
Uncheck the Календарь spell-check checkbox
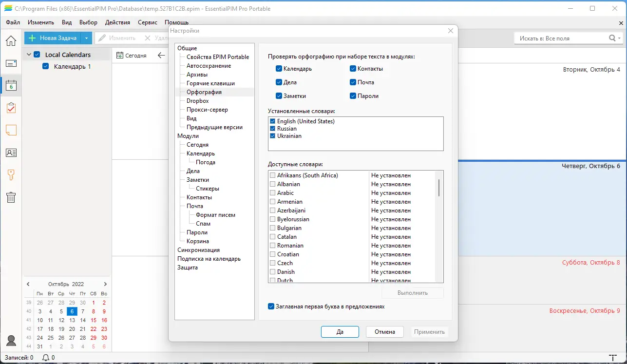[279, 69]
